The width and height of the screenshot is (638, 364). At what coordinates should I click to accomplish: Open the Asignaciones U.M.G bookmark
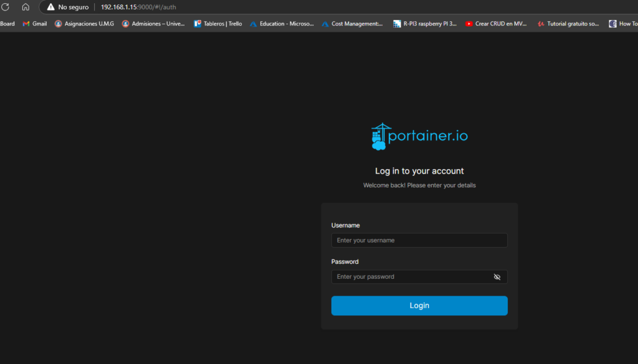click(84, 24)
